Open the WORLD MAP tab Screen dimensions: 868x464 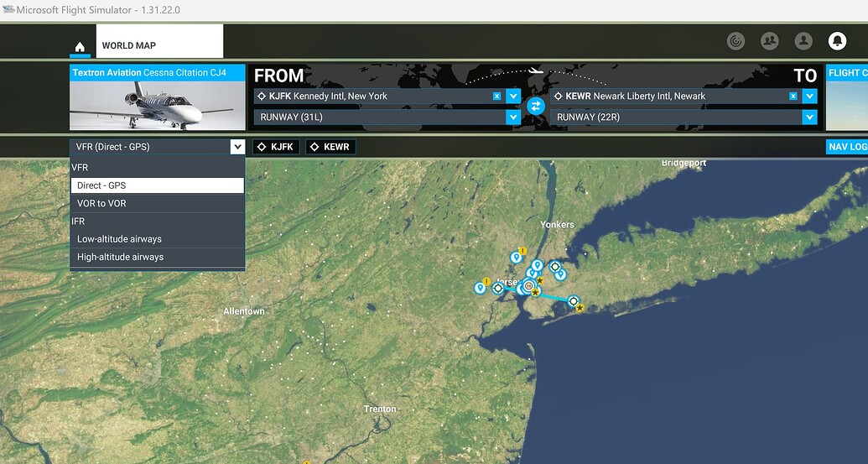coord(159,41)
